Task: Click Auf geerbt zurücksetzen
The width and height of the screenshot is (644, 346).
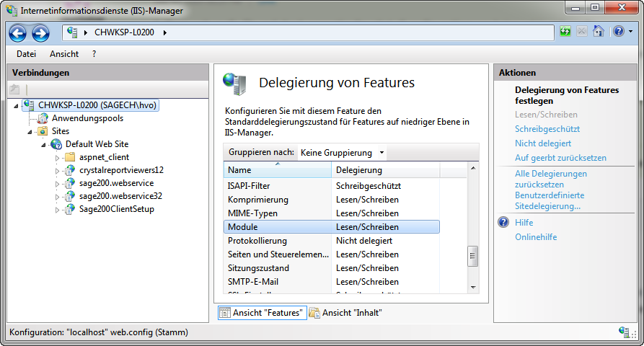Action: coord(560,158)
